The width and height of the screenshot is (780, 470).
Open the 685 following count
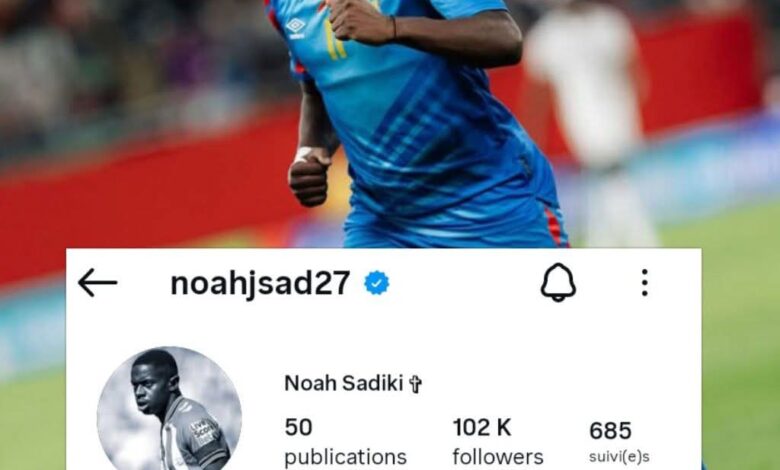pos(610,431)
